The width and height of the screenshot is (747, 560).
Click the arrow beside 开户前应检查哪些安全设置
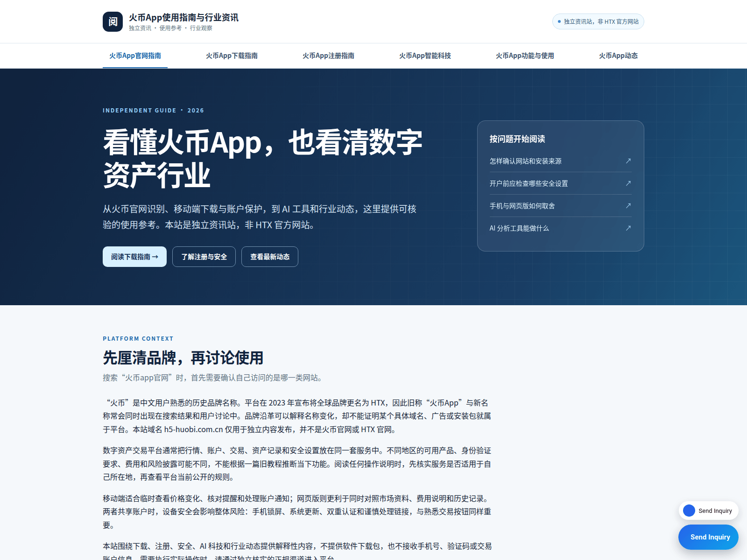click(x=628, y=183)
